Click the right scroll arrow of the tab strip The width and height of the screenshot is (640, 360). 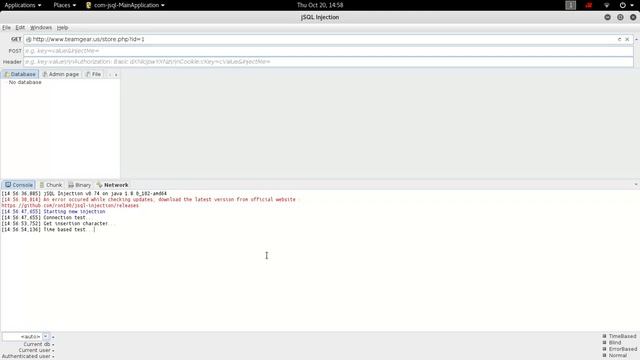coord(116,75)
